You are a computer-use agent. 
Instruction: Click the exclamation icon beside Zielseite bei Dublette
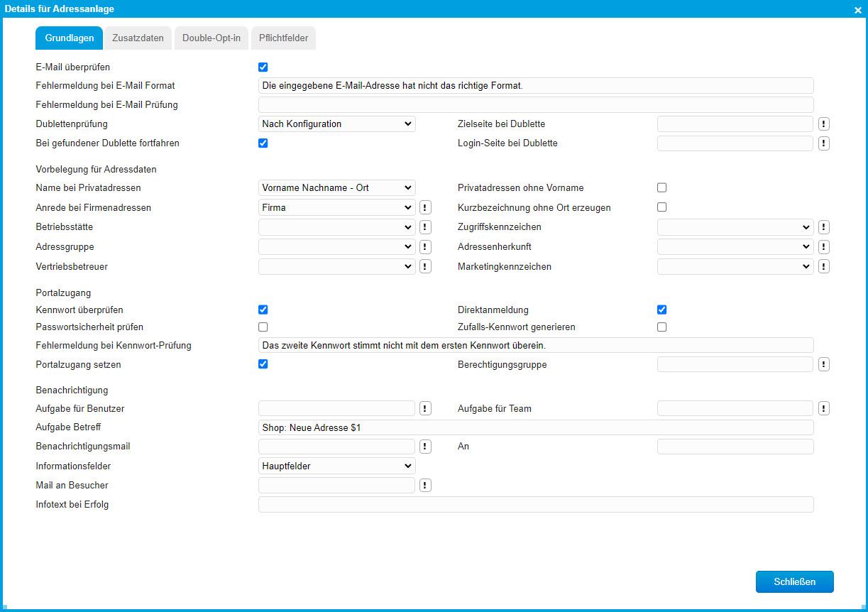[x=823, y=124]
